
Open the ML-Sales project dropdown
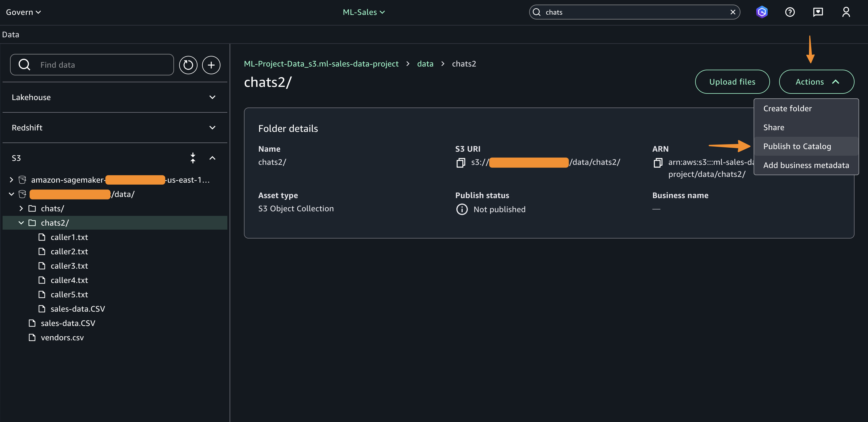pyautogui.click(x=363, y=13)
